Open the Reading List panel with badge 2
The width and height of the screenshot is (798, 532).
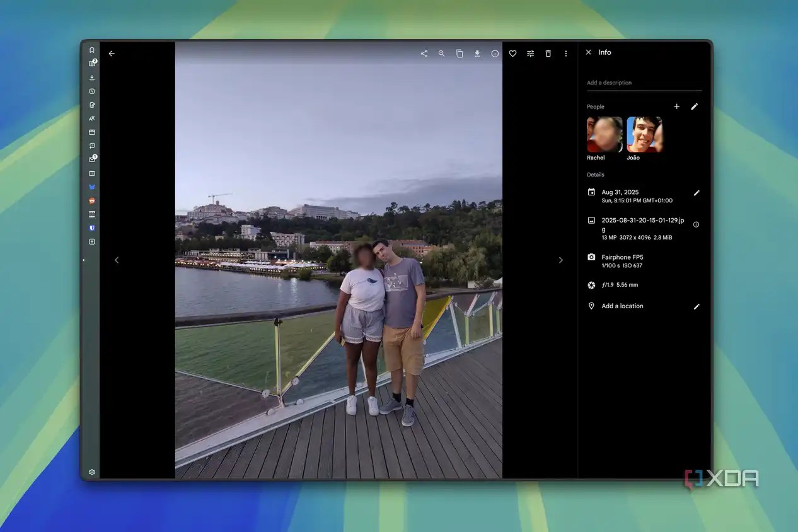pyautogui.click(x=92, y=64)
